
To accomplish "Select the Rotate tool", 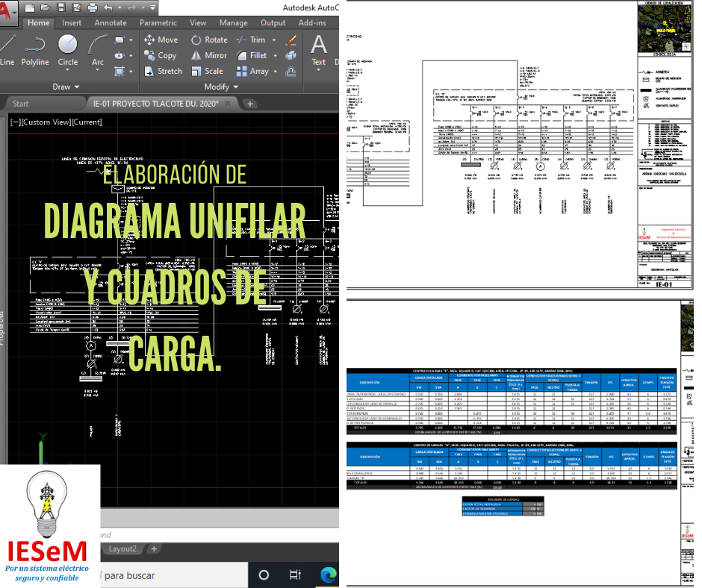I will pyautogui.click(x=196, y=39).
